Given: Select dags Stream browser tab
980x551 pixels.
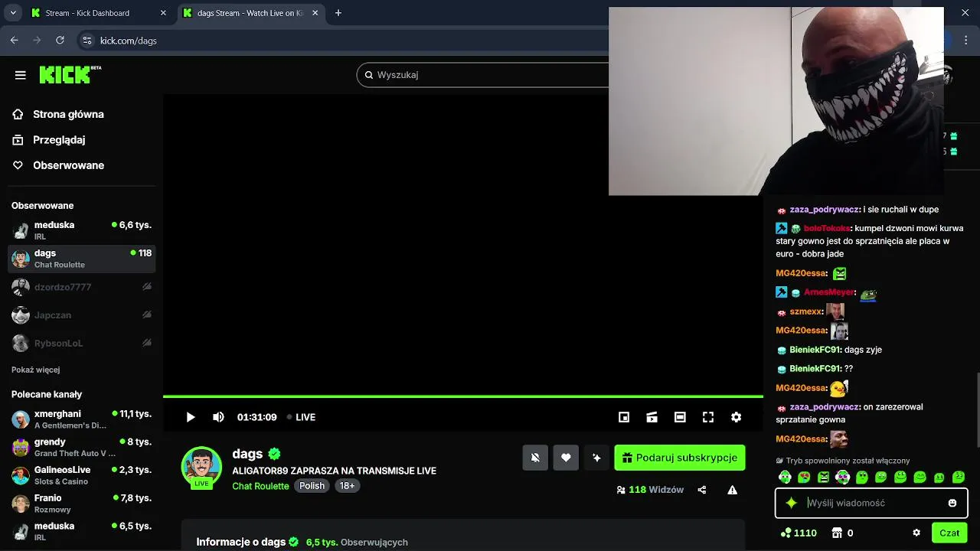Looking at the screenshot, I should coord(253,13).
